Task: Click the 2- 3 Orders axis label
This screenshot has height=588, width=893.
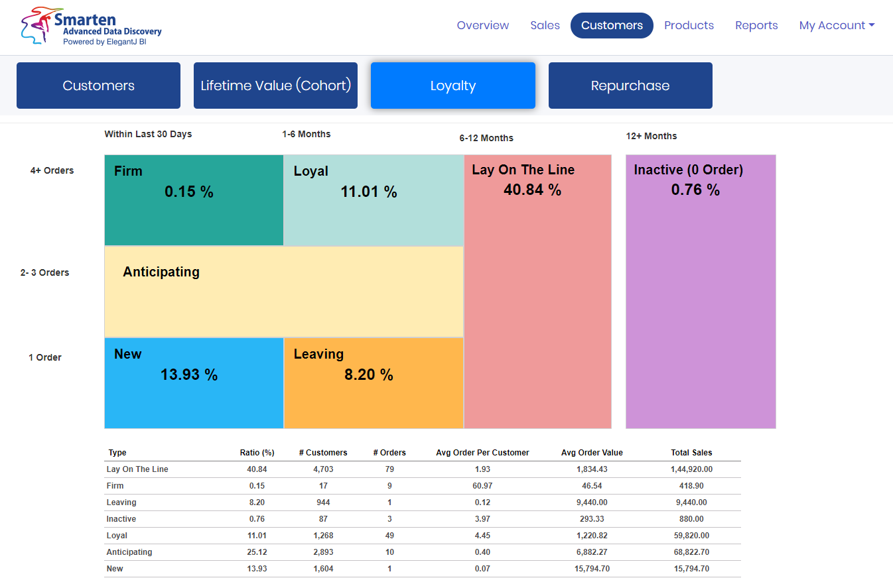Action: pos(44,272)
